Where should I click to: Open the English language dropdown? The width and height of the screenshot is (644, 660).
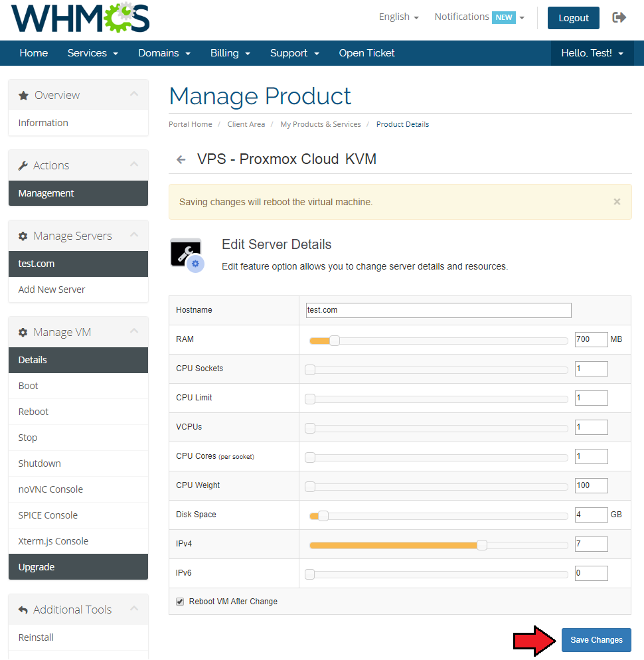tap(398, 17)
